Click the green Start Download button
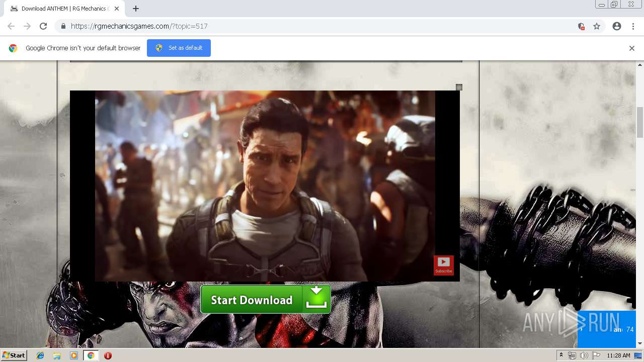Viewport: 644px width, 362px height. coord(266,300)
